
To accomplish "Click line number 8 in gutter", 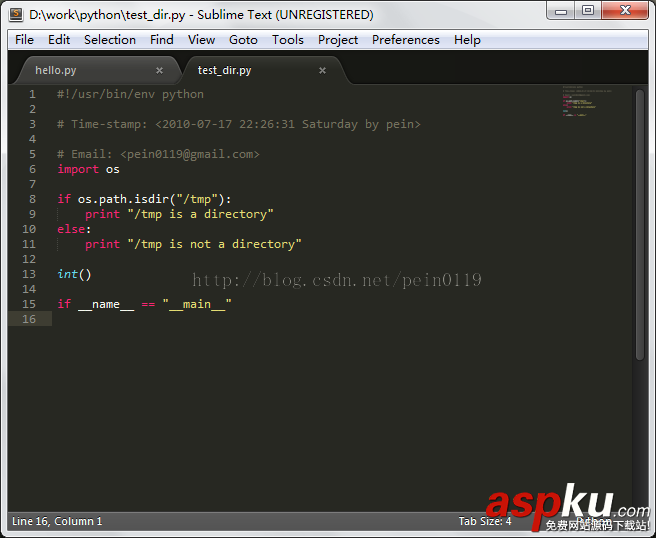I will coord(32,199).
